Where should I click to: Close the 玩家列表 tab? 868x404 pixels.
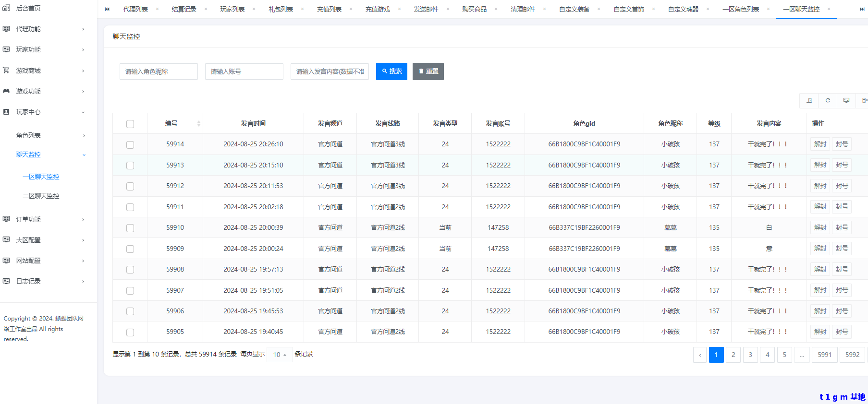pos(254,9)
